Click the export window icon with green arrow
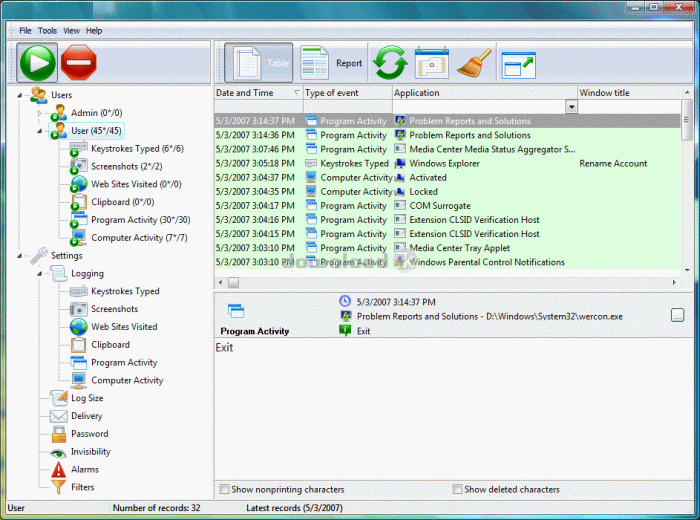Image resolution: width=700 pixels, height=520 pixels. point(518,65)
